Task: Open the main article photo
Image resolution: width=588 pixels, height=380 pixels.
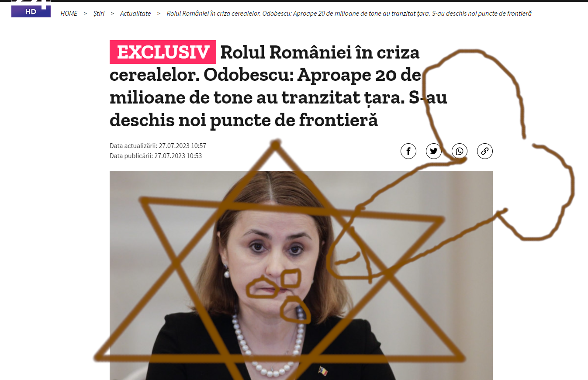Action: pos(301,275)
